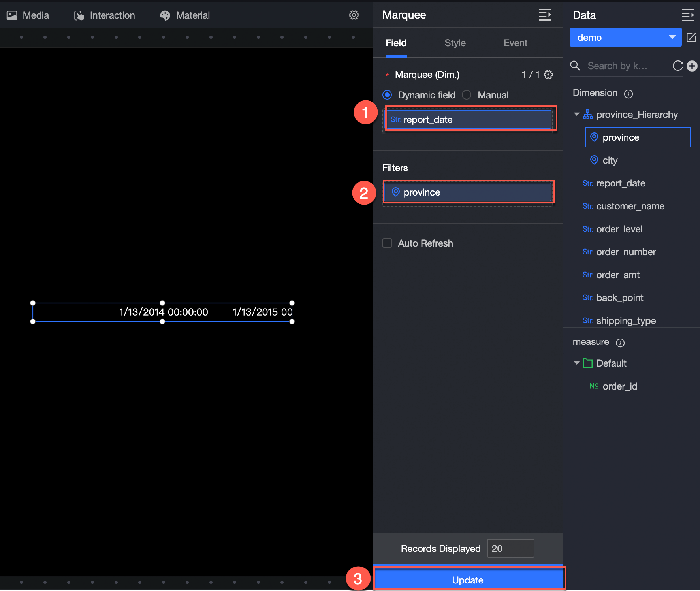Open the dataset edit icon beside demo

(x=691, y=38)
